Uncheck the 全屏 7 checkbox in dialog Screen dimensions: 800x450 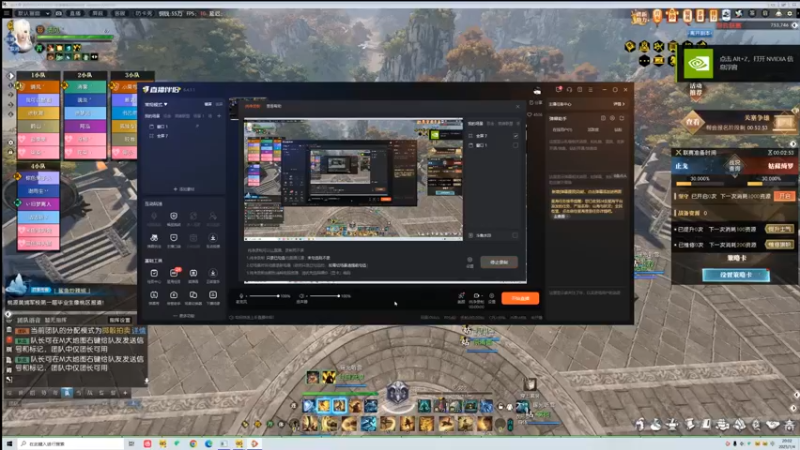(x=516, y=136)
